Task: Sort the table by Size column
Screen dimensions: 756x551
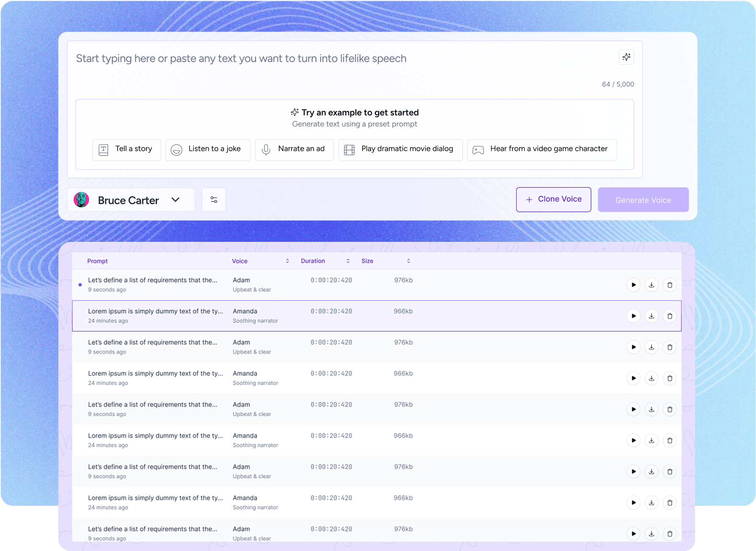Action: [408, 261]
